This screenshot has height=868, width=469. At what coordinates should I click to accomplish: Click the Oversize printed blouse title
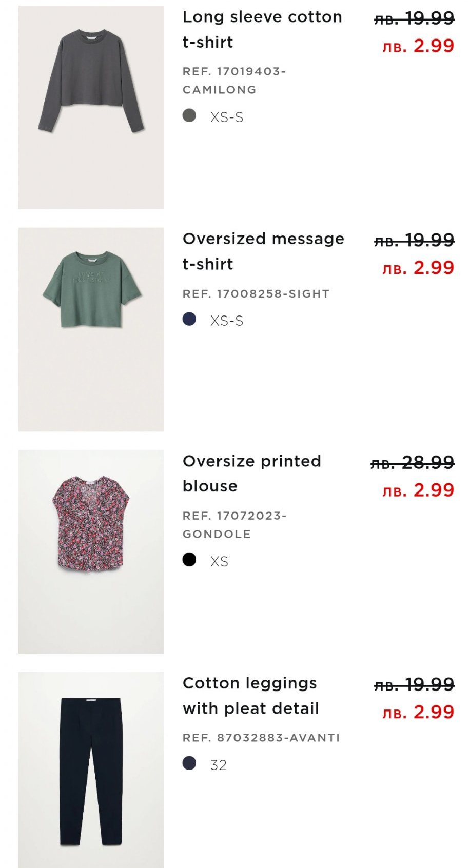tap(251, 474)
